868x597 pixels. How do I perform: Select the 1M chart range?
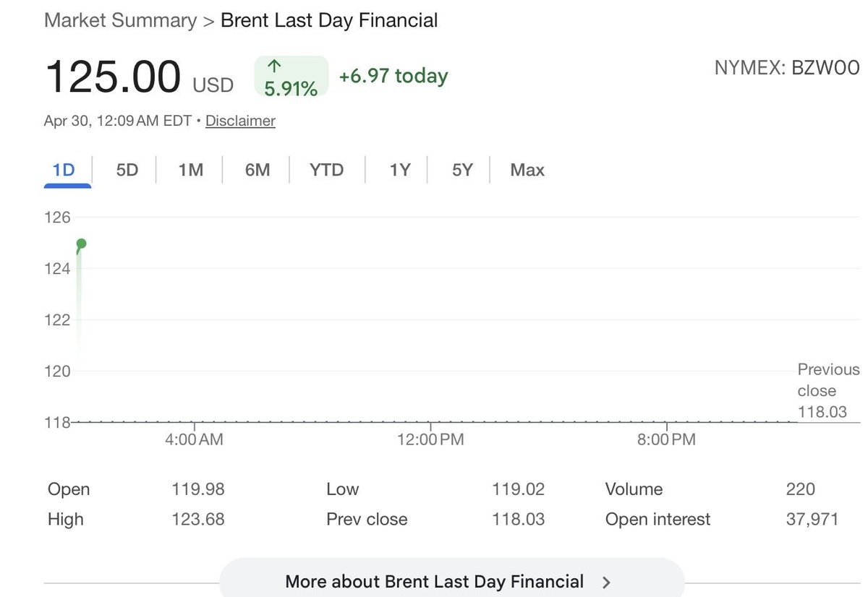(190, 171)
